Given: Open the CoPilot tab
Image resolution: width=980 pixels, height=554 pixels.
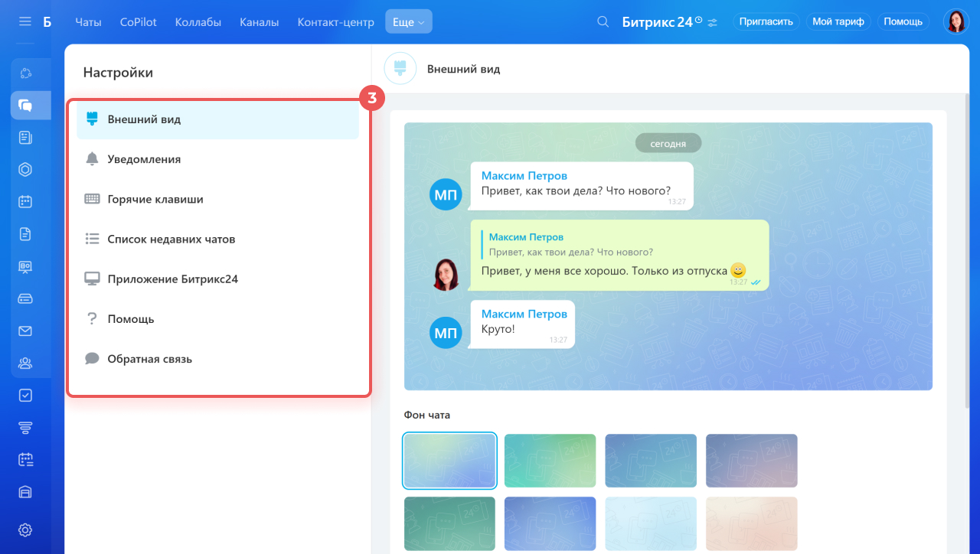Looking at the screenshot, I should 139,22.
